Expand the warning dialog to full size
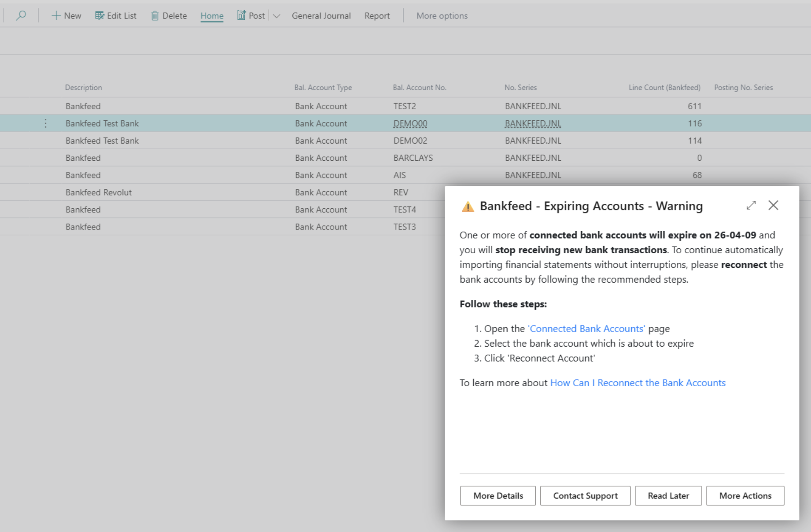811x532 pixels. tap(751, 205)
